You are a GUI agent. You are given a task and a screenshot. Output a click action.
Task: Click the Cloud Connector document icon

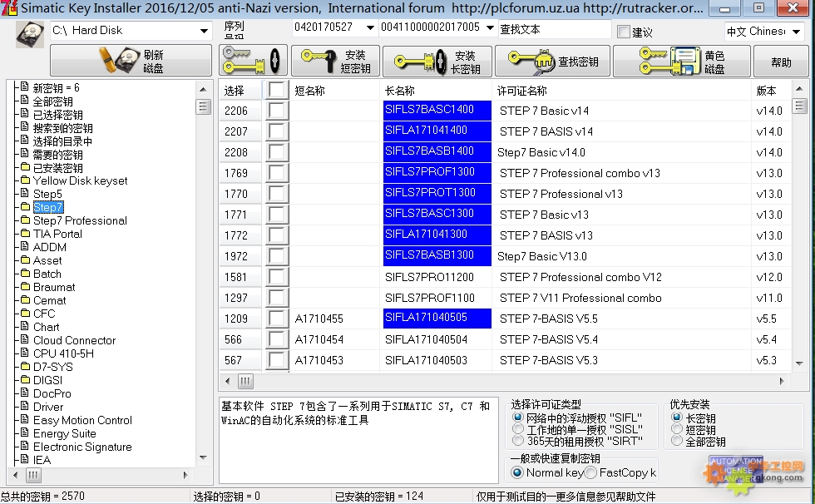point(24,339)
